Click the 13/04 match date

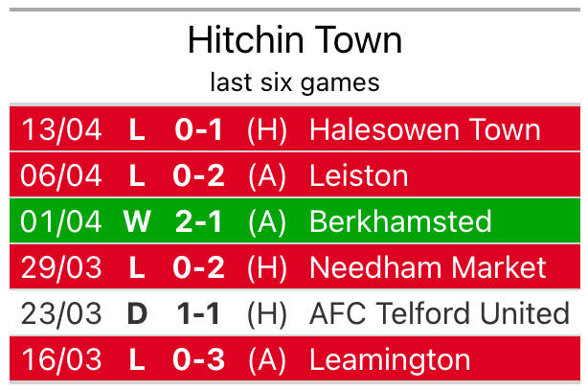tap(61, 129)
